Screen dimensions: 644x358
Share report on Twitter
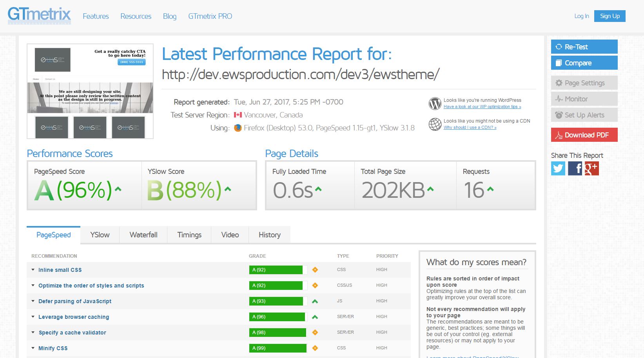point(558,168)
